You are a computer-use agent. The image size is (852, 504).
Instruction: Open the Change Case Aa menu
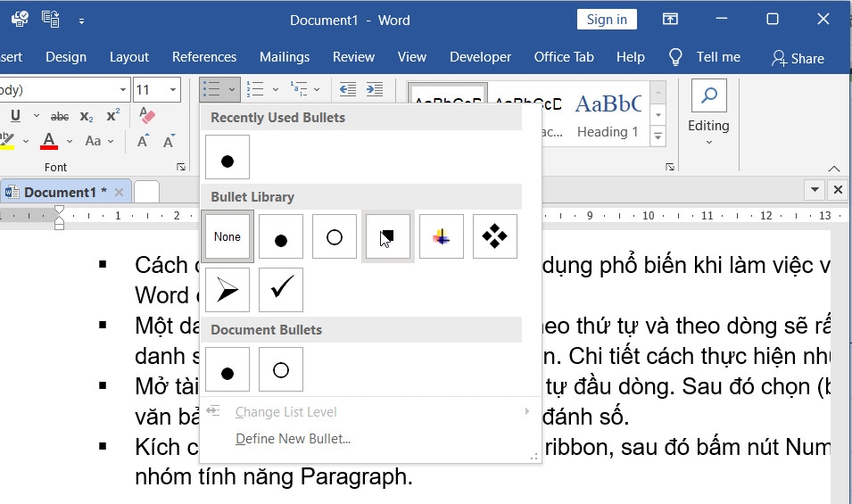coord(99,141)
